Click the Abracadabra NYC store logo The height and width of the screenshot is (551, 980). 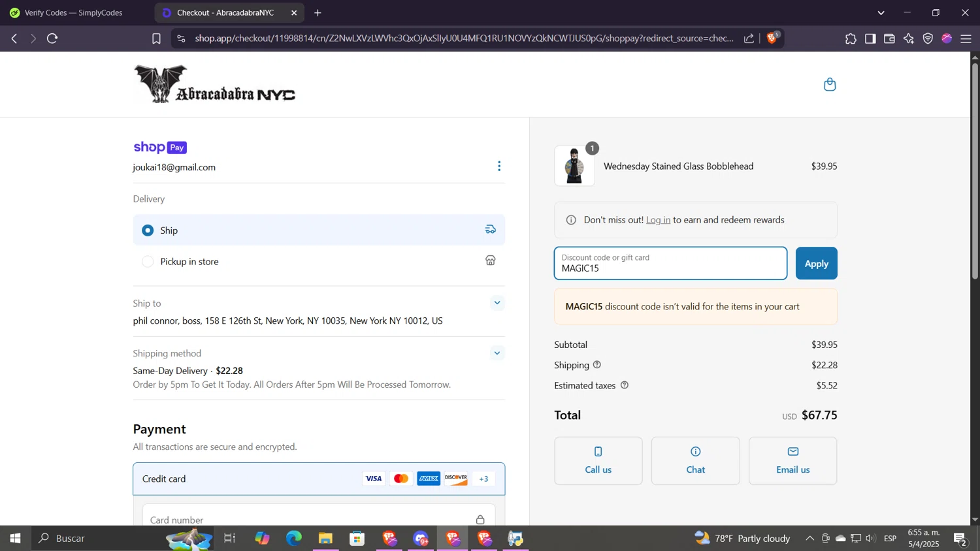(x=215, y=84)
